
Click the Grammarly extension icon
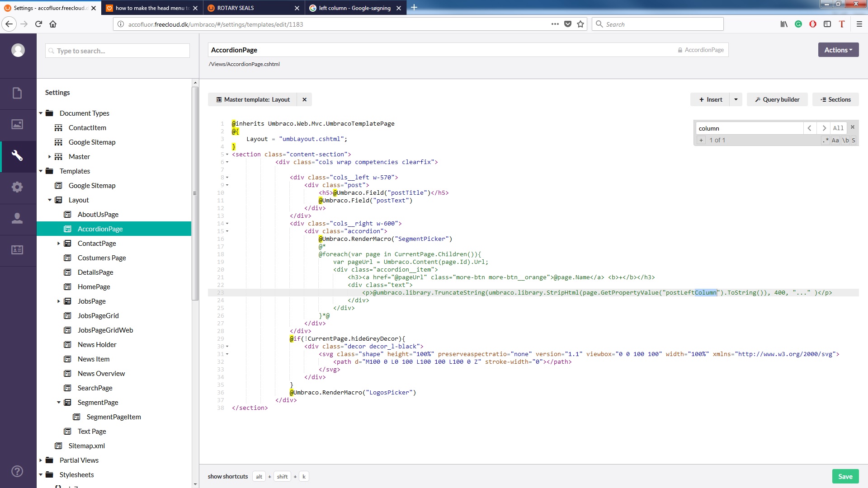tap(798, 24)
